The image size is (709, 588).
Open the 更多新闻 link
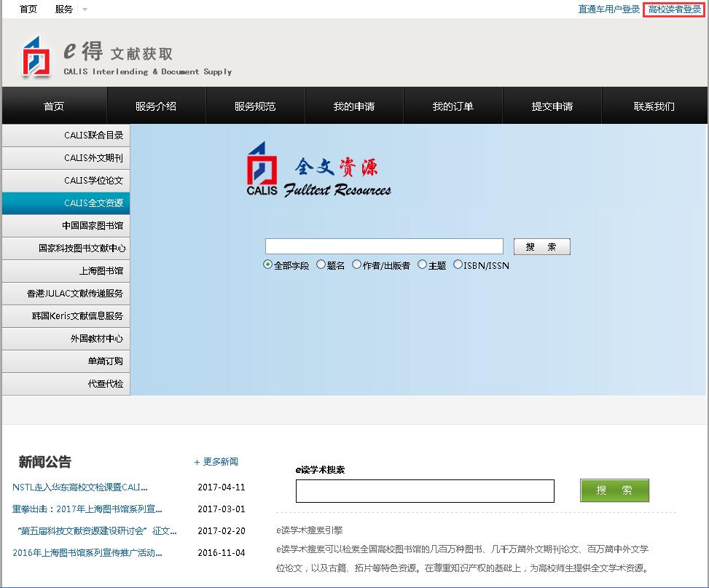[216, 462]
